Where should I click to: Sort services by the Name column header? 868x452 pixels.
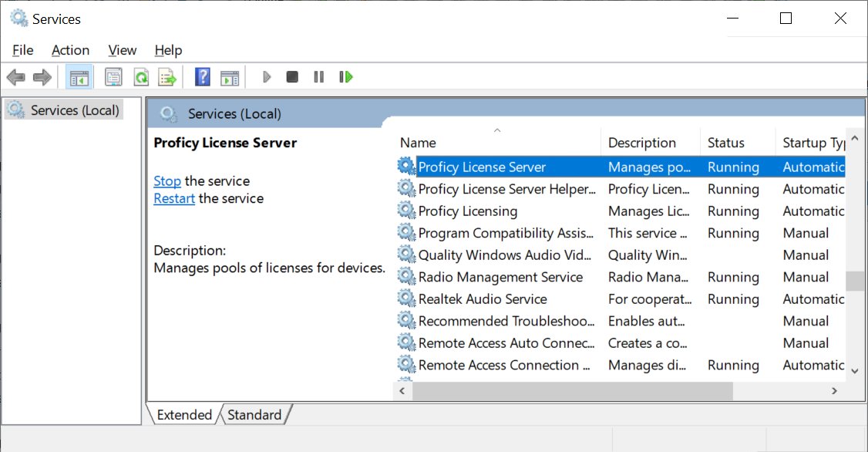click(x=498, y=143)
